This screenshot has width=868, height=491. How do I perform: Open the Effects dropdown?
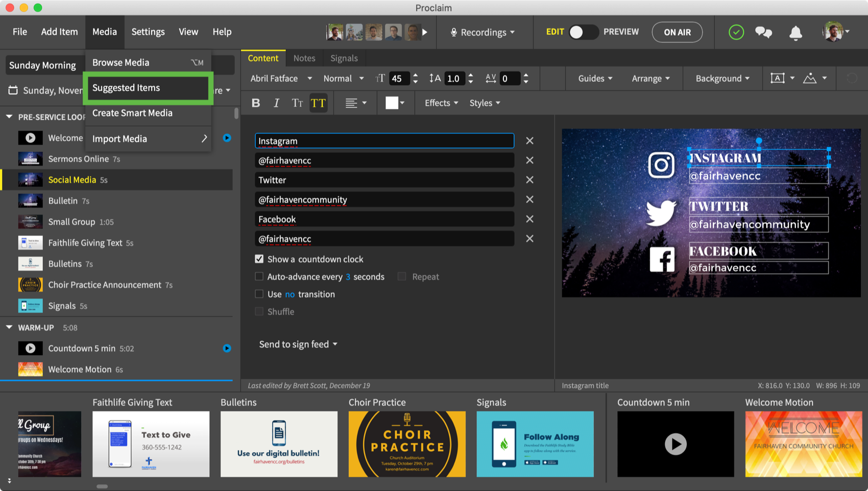point(441,103)
